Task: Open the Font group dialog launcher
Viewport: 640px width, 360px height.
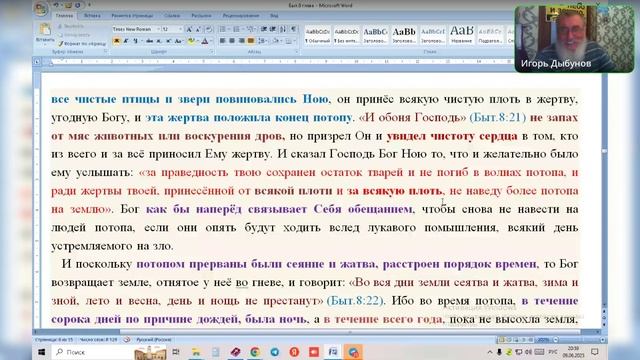Action: (212, 52)
